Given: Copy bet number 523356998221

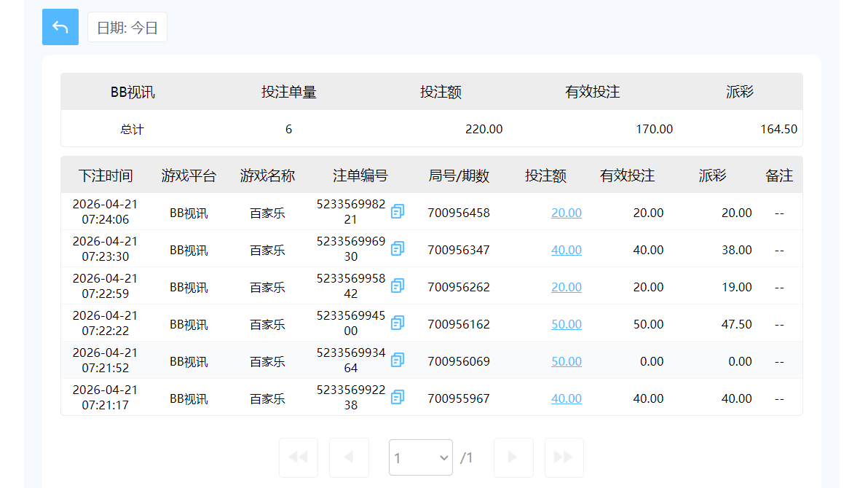Looking at the screenshot, I should (x=398, y=212).
